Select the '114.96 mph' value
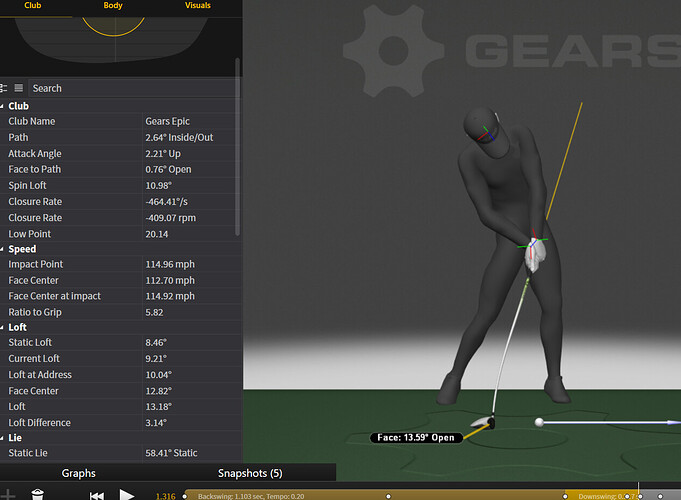Image resolution: width=681 pixels, height=500 pixels. (x=170, y=264)
